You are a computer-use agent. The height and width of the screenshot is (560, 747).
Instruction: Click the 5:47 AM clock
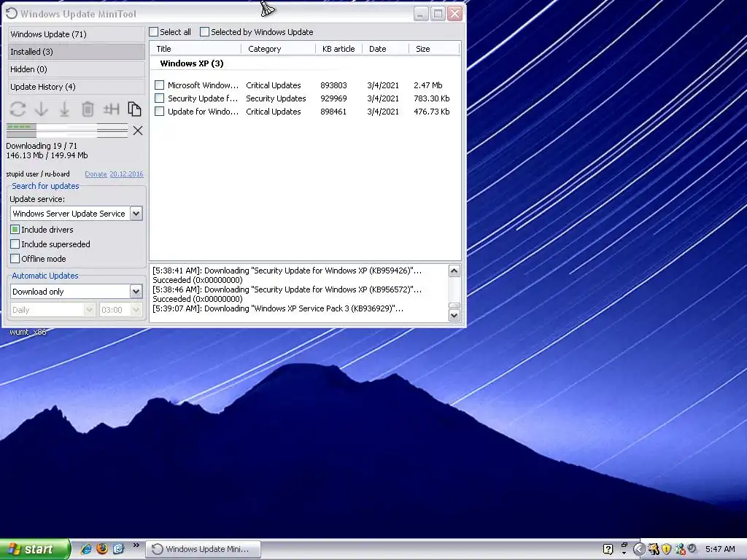(720, 549)
